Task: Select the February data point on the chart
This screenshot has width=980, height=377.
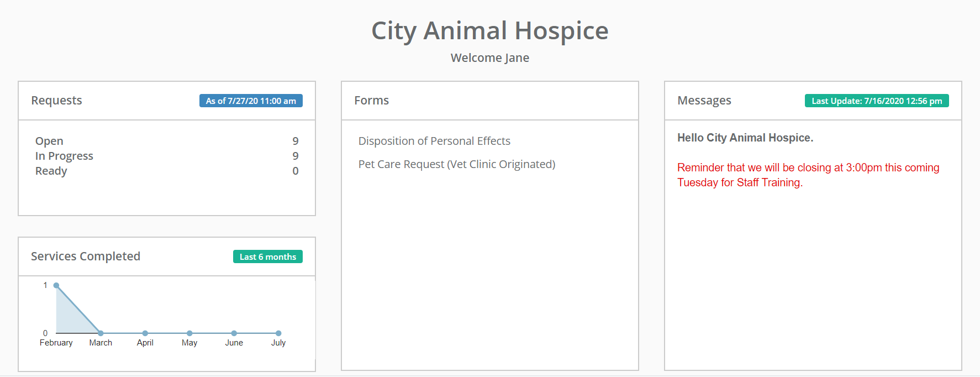Action: [x=56, y=285]
